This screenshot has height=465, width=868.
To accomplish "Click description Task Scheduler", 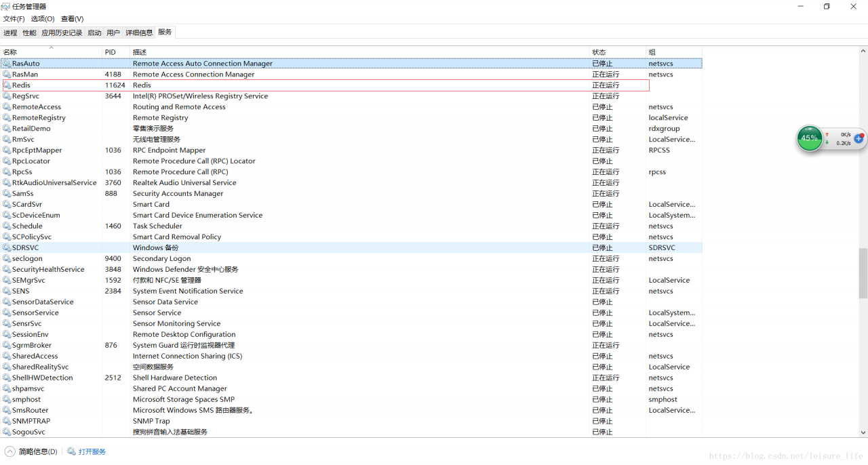I will pos(157,226).
